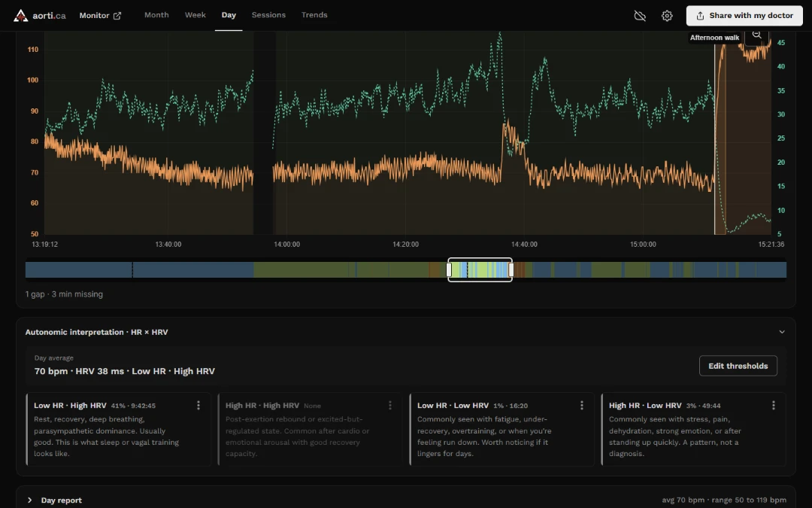
Task: Click the 15:00:00 time axis label
Action: [x=643, y=244]
